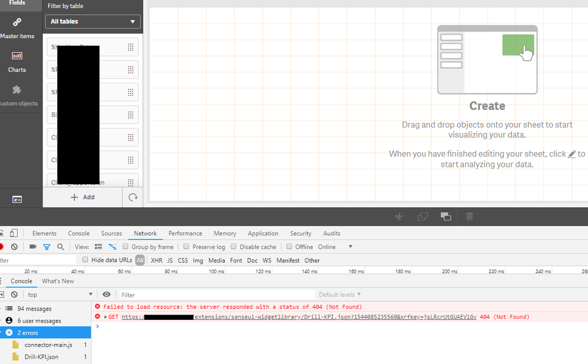Open the variables editor icon
588x364 pixels.
coord(17,199)
